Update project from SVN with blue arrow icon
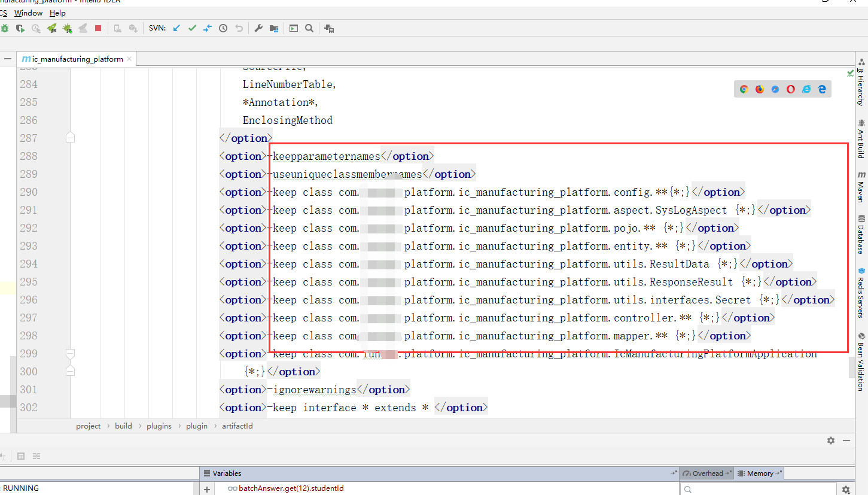Image resolution: width=868 pixels, height=495 pixels. (175, 28)
